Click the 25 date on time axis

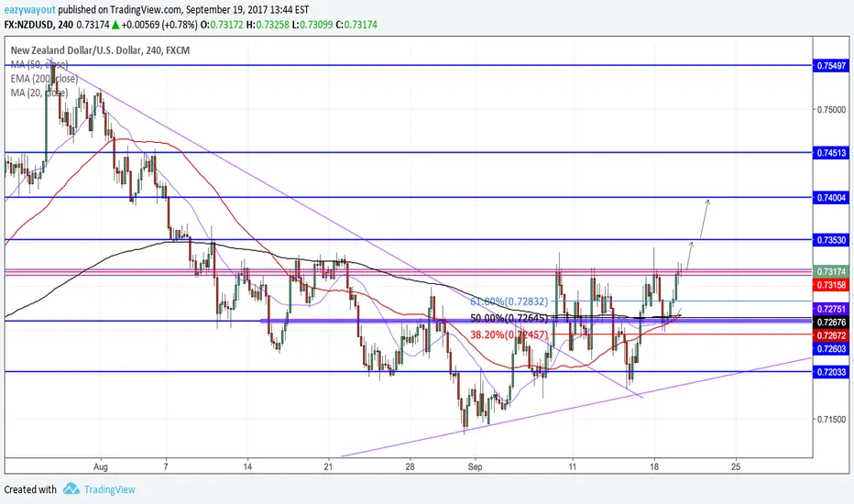tap(735, 466)
